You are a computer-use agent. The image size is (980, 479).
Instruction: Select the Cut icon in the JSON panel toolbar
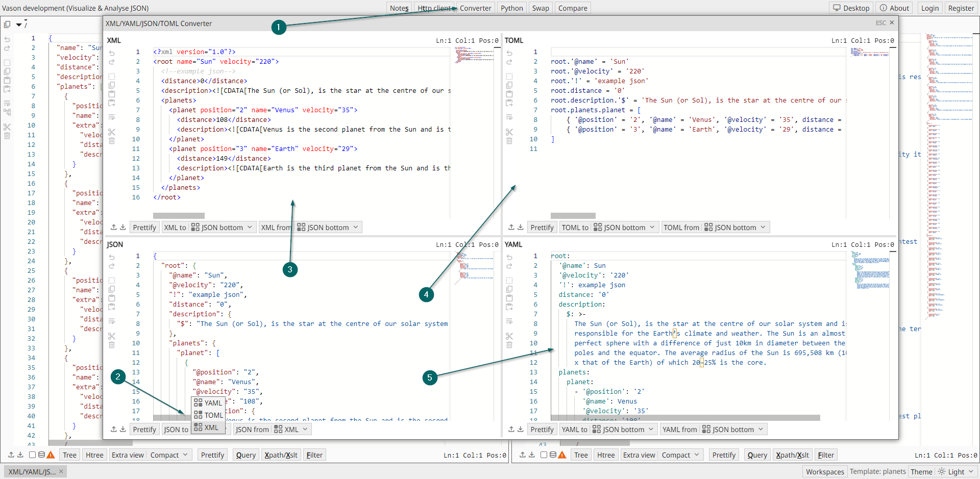[x=112, y=336]
